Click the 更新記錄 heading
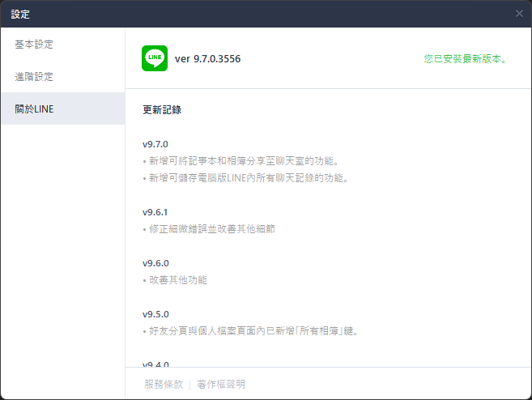532x400 pixels. click(162, 109)
